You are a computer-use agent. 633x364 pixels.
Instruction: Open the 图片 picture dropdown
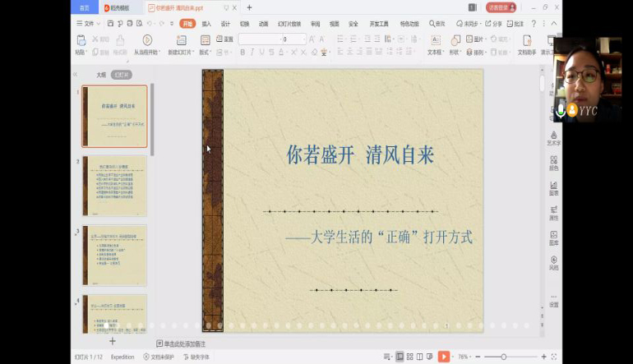tap(476, 39)
